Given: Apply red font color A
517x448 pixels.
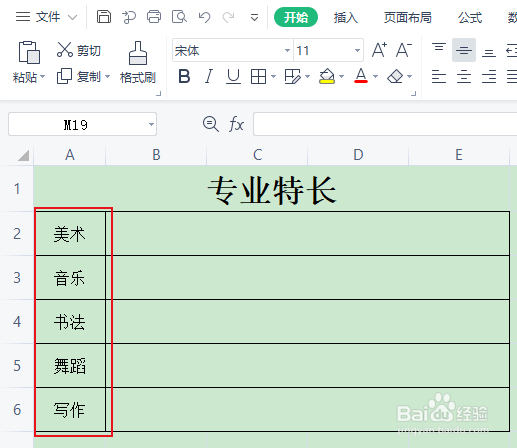Looking at the screenshot, I should point(361,76).
